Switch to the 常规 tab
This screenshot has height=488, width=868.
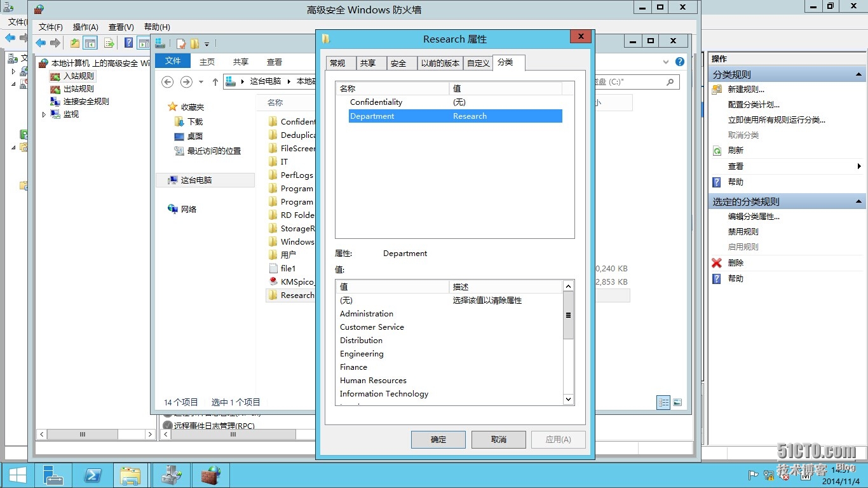click(341, 63)
